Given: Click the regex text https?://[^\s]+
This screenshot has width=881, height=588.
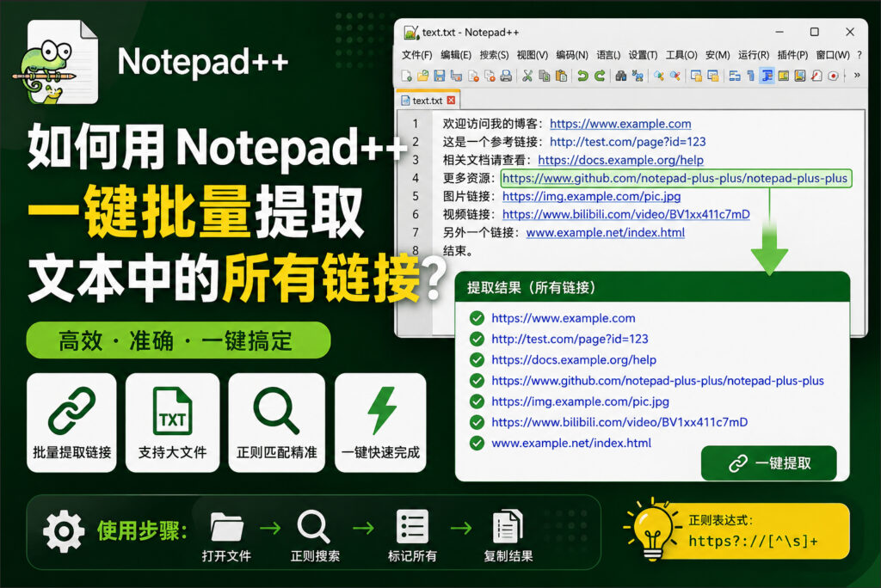Looking at the screenshot, I should click(x=753, y=541).
